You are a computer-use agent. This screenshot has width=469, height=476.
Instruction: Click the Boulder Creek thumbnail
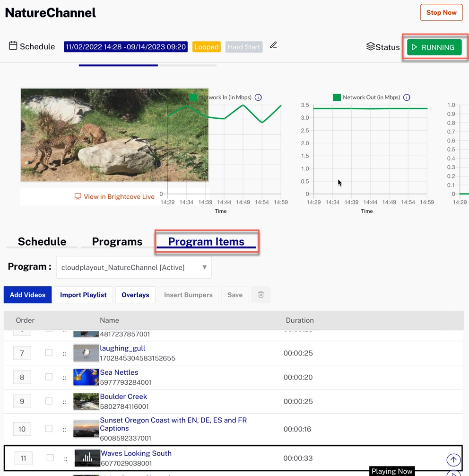(86, 401)
